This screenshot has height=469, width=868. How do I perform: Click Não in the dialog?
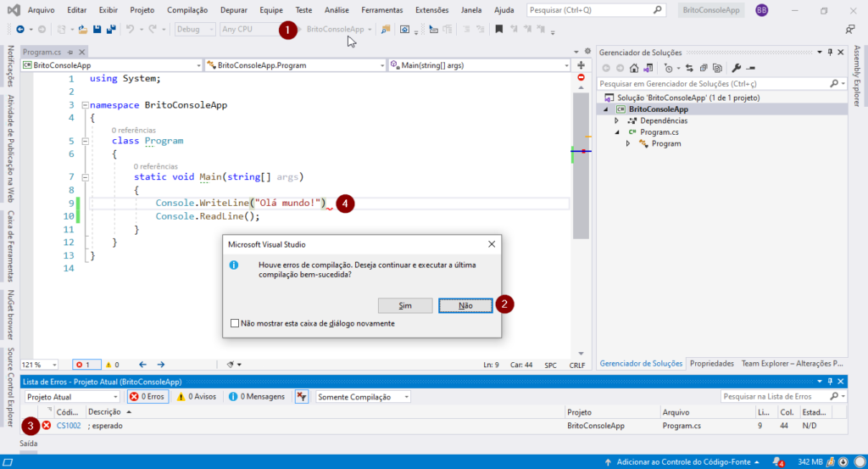click(x=465, y=305)
